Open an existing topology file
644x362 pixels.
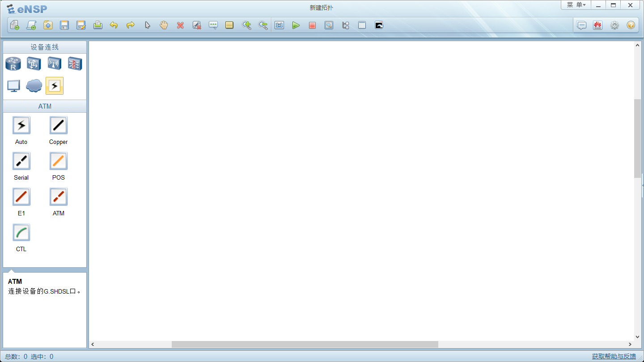(x=48, y=25)
